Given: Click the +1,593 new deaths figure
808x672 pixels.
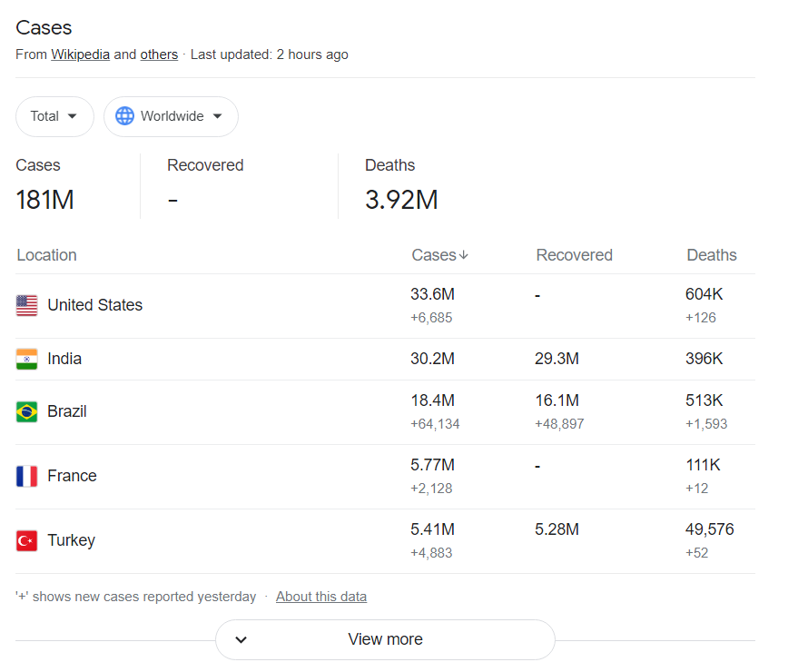Looking at the screenshot, I should click(x=706, y=424).
